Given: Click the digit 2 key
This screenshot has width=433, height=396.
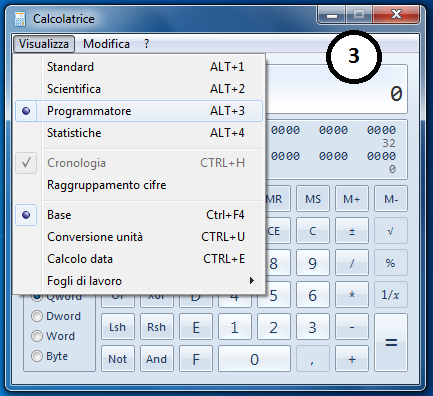Looking at the screenshot, I should (274, 327).
